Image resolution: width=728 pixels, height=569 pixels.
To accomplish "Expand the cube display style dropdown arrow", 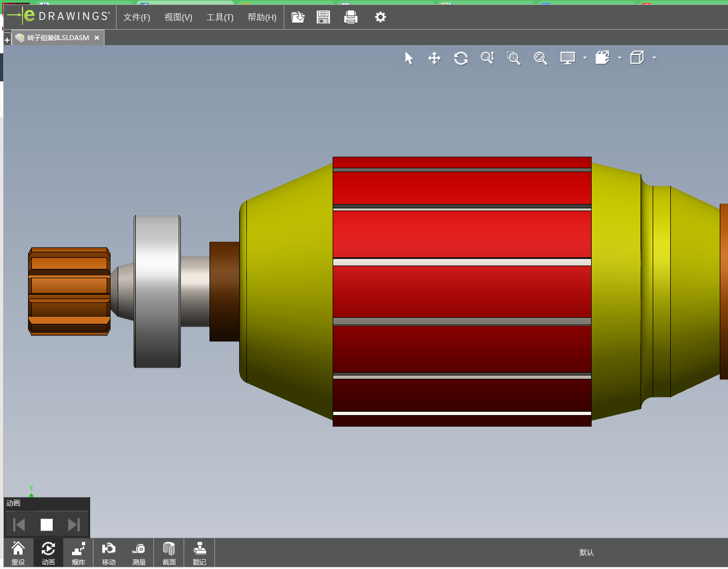I will coord(654,58).
